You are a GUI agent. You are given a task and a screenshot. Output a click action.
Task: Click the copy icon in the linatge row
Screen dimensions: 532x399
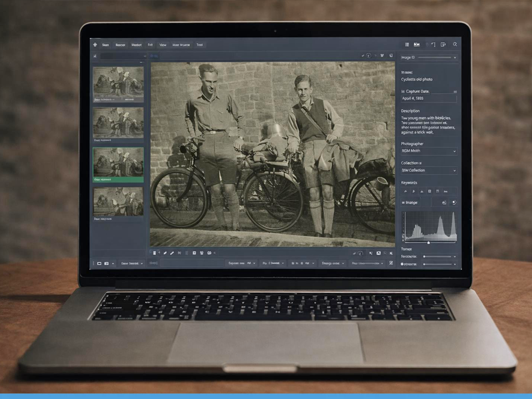[444, 203]
